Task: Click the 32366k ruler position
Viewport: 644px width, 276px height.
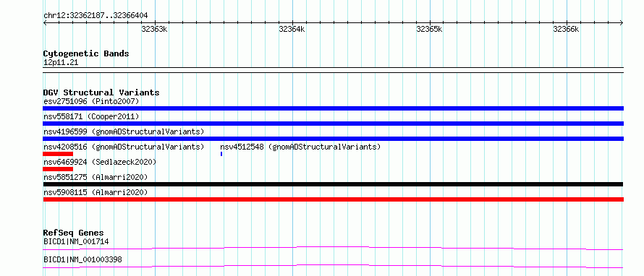Action: click(x=566, y=29)
